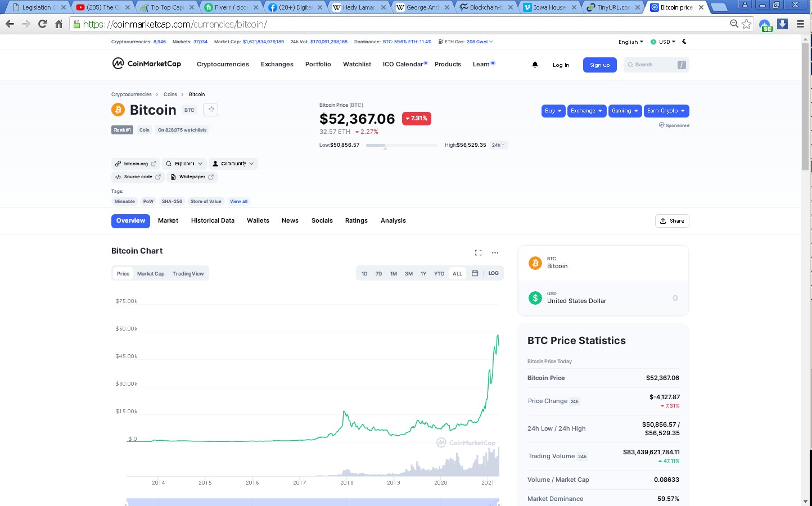Switch to the YouTube browser tab
Viewport: 812px width, 506px height.
click(x=103, y=7)
